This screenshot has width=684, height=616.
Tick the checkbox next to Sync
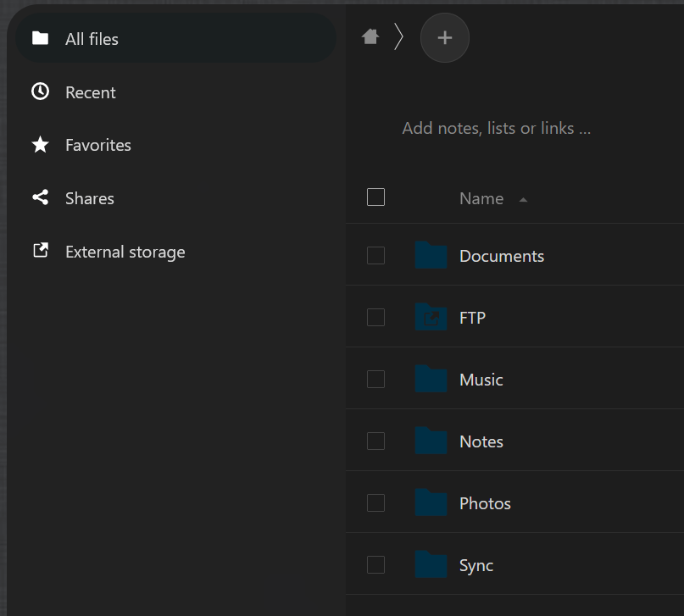tap(375, 564)
